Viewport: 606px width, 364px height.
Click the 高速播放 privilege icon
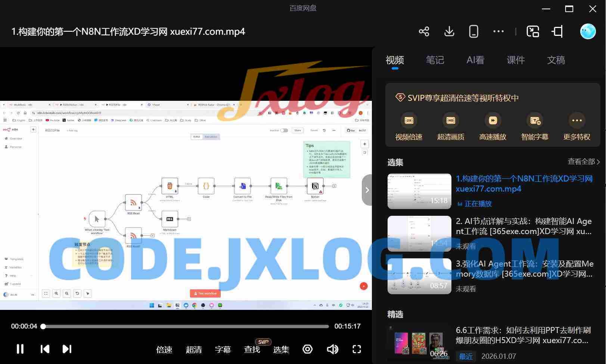[x=493, y=120]
